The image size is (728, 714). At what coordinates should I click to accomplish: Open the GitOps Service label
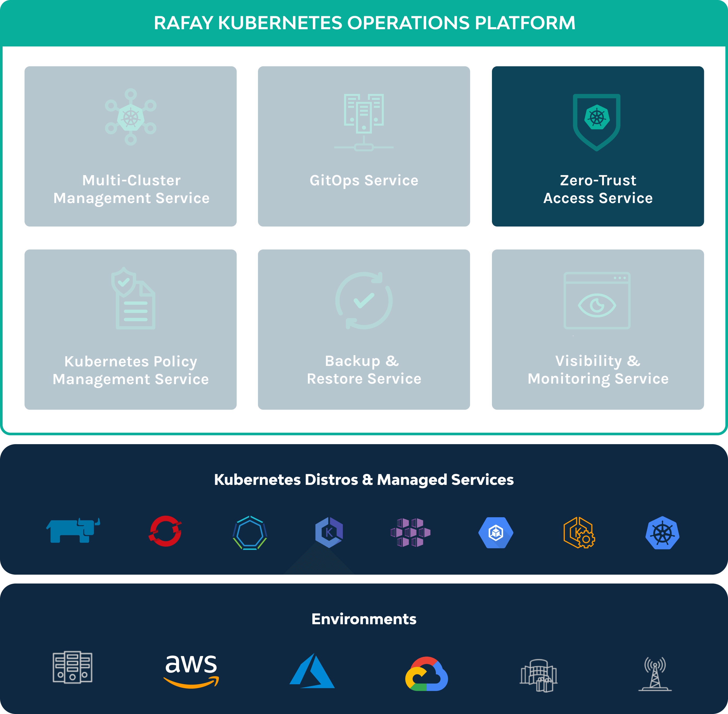pos(364,181)
